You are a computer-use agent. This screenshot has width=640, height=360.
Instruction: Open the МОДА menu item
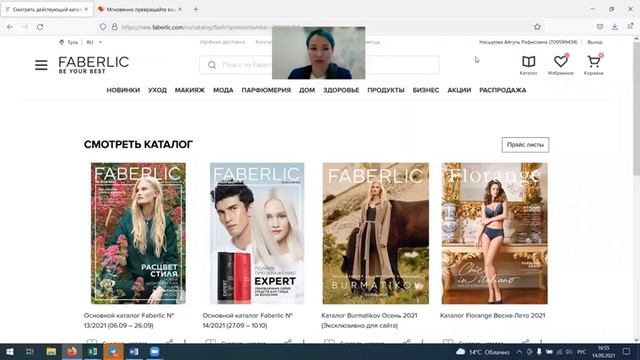tap(223, 90)
